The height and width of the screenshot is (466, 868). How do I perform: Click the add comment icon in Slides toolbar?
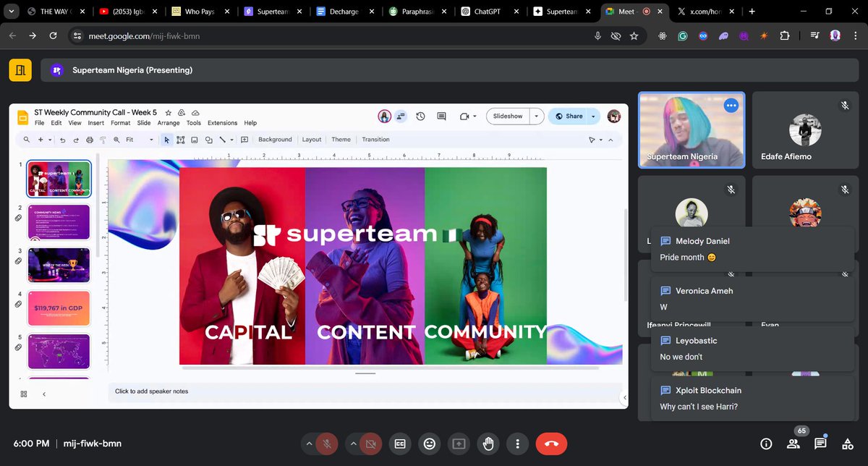click(x=244, y=140)
